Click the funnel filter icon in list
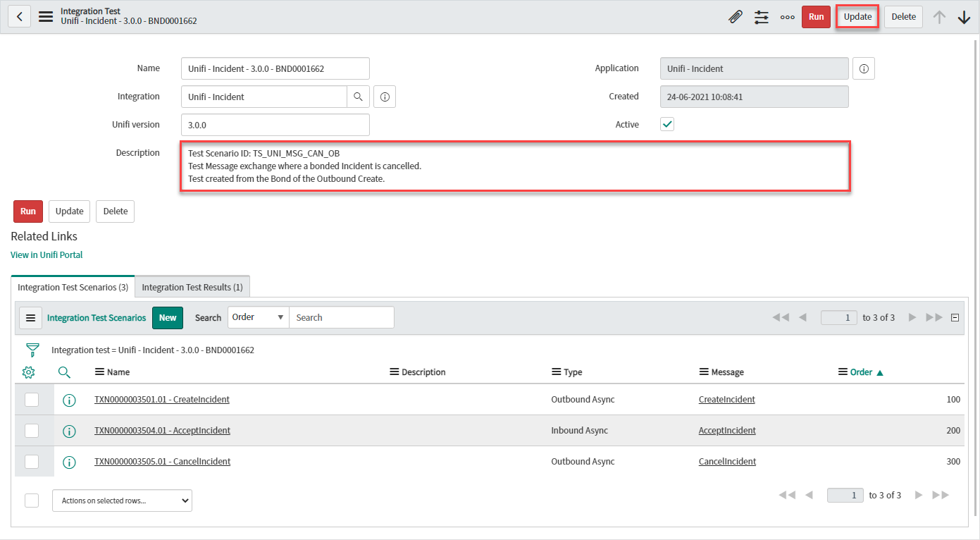 pyautogui.click(x=32, y=350)
